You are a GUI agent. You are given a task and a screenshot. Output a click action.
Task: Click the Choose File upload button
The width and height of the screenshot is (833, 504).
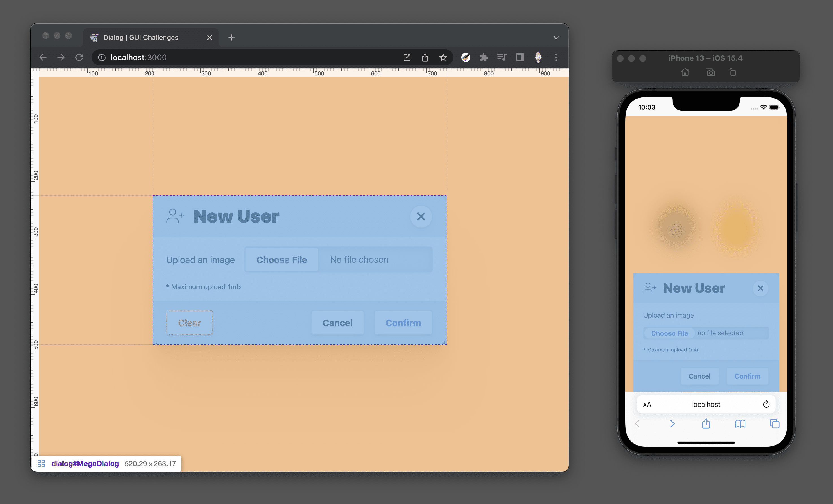282,259
